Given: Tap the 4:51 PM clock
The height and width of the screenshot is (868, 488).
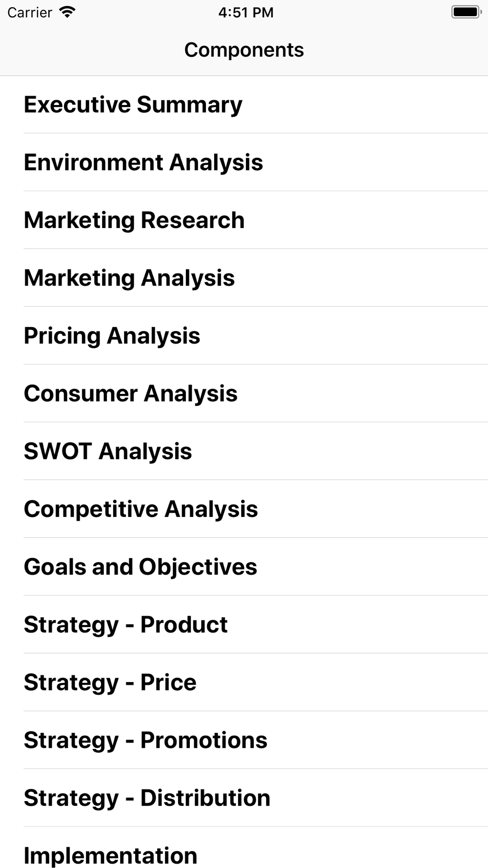Looking at the screenshot, I should [245, 12].
